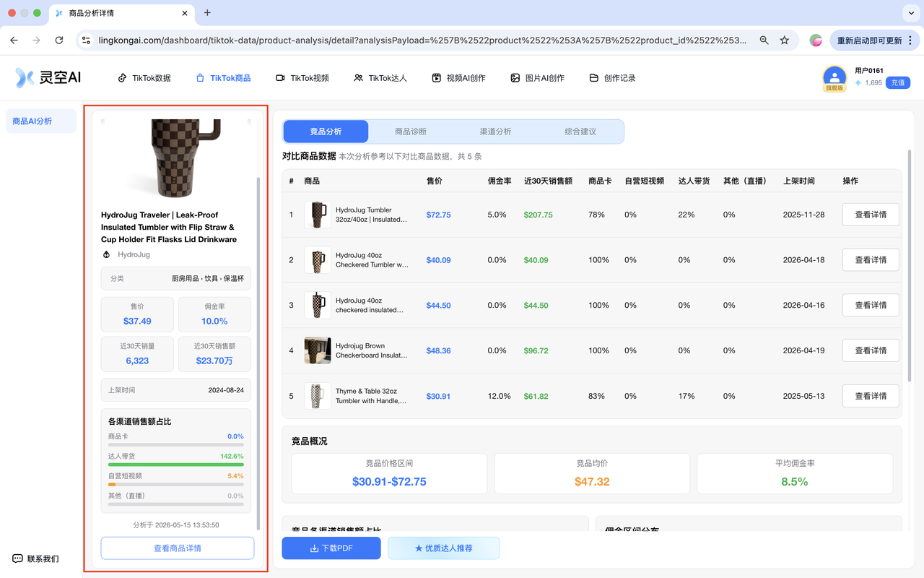The height and width of the screenshot is (578, 924).
Task: Click the 2025-11-28 listing date
Action: tap(803, 215)
